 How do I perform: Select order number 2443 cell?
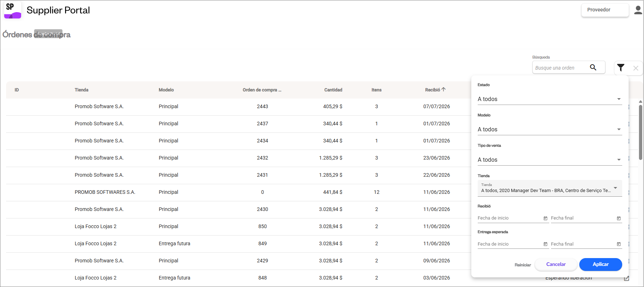click(x=262, y=106)
